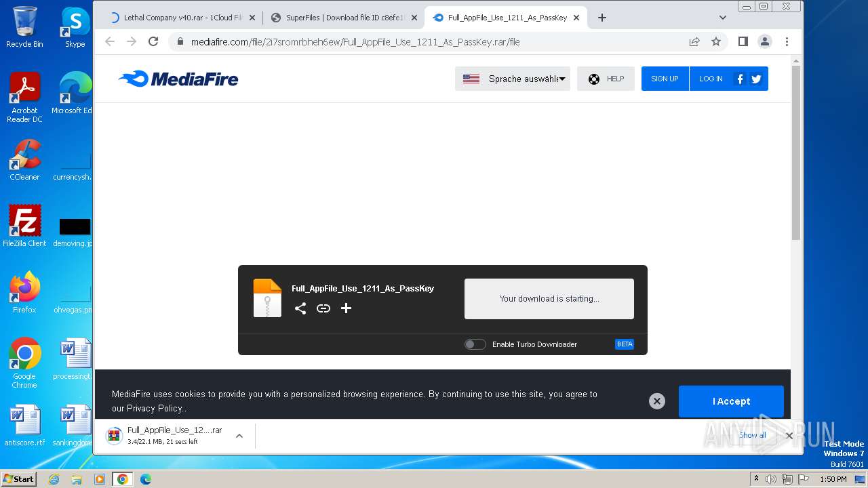The height and width of the screenshot is (488, 868).
Task: Click the share page icon in address bar
Action: [x=694, y=41]
